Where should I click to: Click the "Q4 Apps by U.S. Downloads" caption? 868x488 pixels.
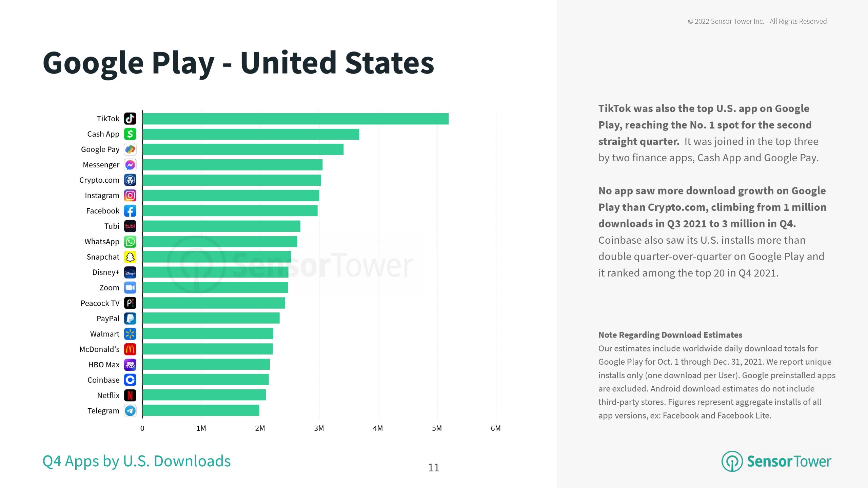[137, 461]
